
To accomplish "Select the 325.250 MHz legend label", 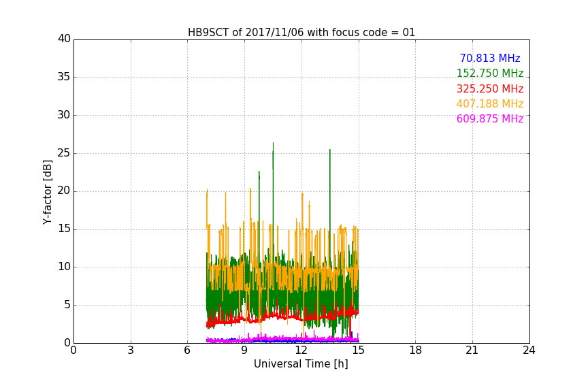I will (490, 89).
